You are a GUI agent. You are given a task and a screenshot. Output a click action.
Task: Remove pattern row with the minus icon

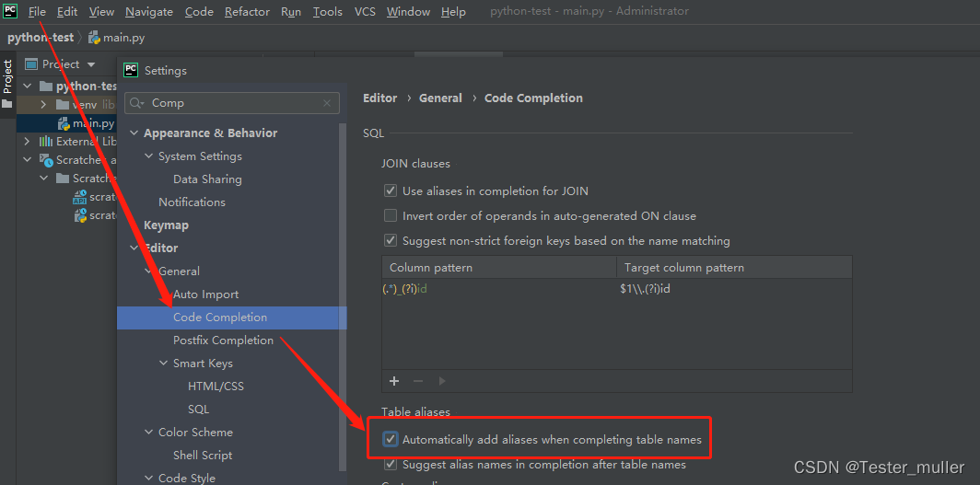(418, 381)
